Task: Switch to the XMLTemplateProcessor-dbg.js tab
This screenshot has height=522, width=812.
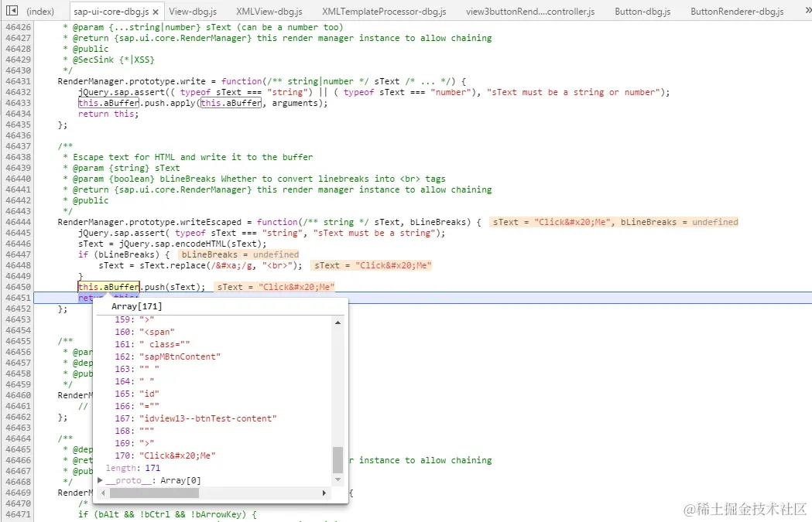Action: pos(384,12)
